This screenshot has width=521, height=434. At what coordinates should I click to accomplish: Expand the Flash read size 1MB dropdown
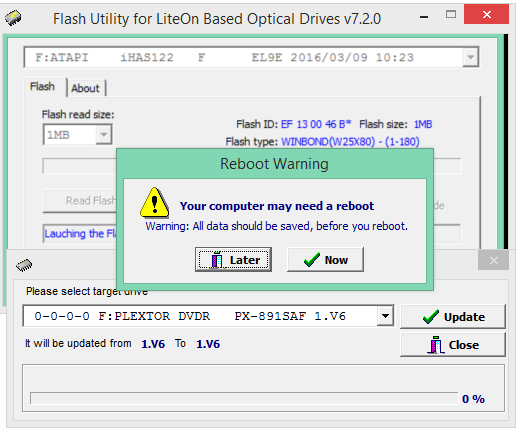(x=104, y=135)
